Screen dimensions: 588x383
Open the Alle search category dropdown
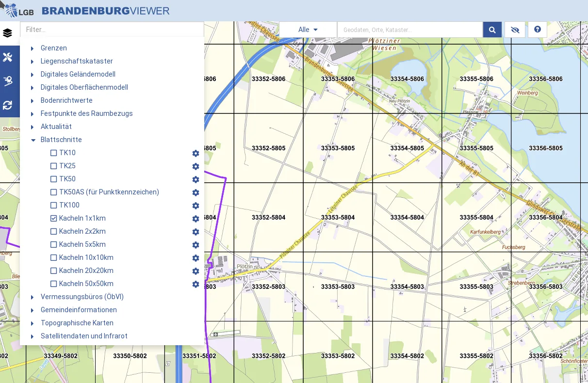308,30
